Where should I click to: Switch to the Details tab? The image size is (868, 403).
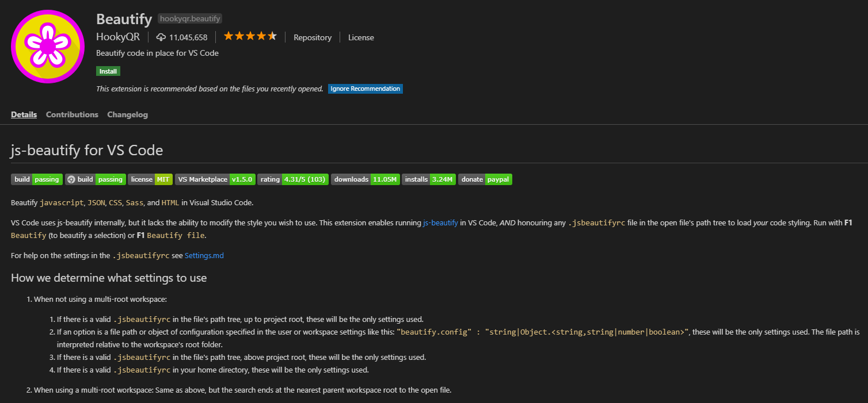coord(24,114)
